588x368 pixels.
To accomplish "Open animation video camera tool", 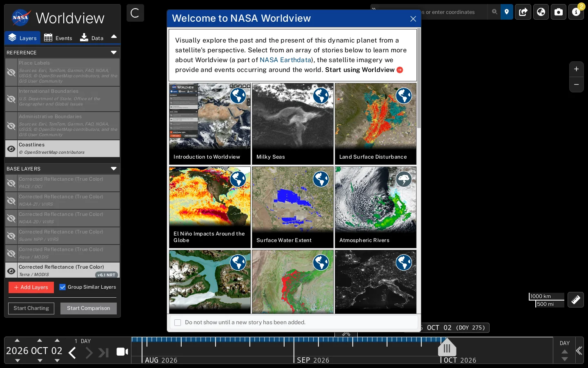I will pyautogui.click(x=122, y=352).
